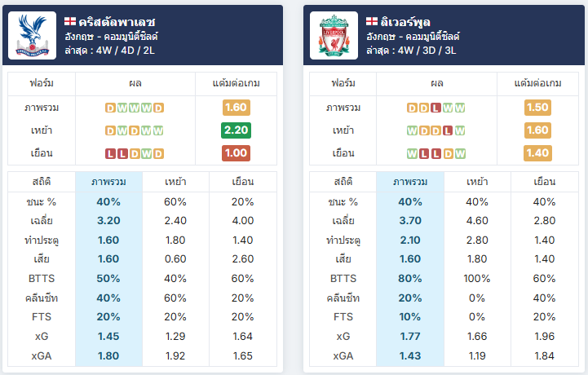The height and width of the screenshot is (375, 588).
Task: Click the แต้มต่อเกม column header for Liverpool
Action: pyautogui.click(x=537, y=83)
